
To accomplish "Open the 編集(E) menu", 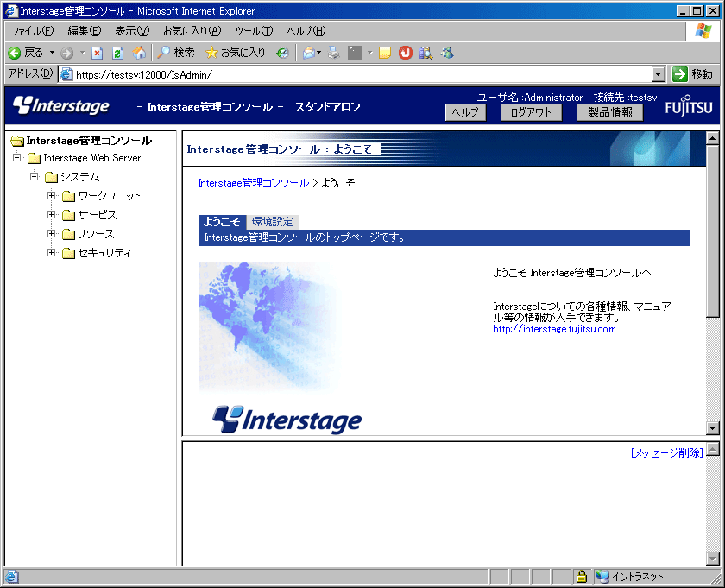I will click(x=85, y=31).
